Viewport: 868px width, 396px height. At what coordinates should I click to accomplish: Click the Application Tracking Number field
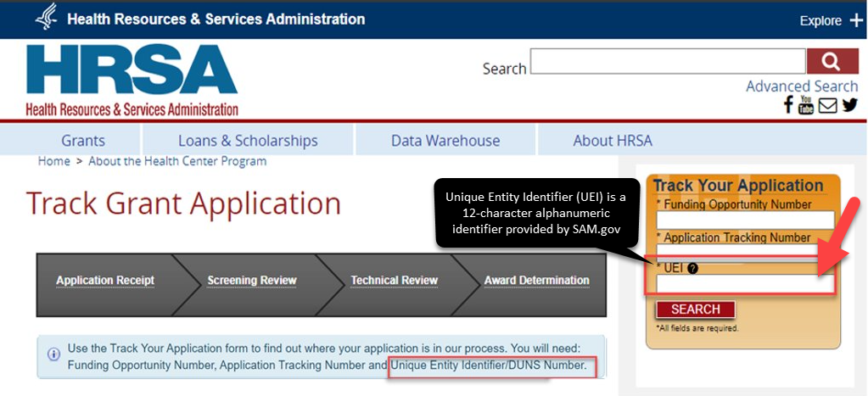[745, 251]
